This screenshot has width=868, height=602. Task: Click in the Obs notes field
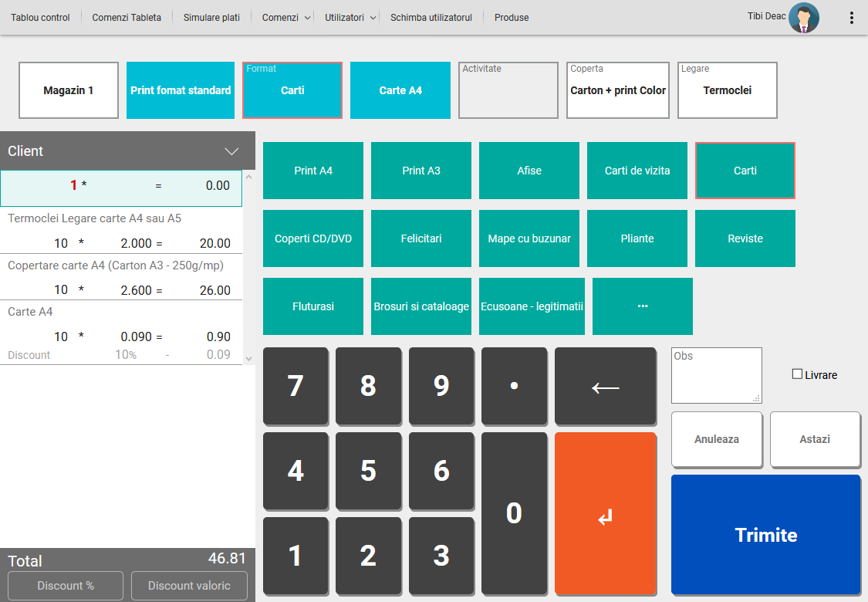click(716, 376)
